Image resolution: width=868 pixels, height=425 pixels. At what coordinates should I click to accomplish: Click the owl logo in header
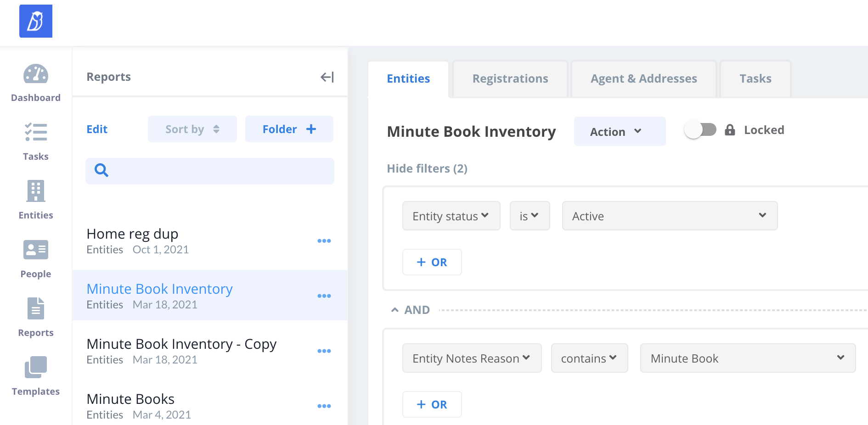coord(36,21)
